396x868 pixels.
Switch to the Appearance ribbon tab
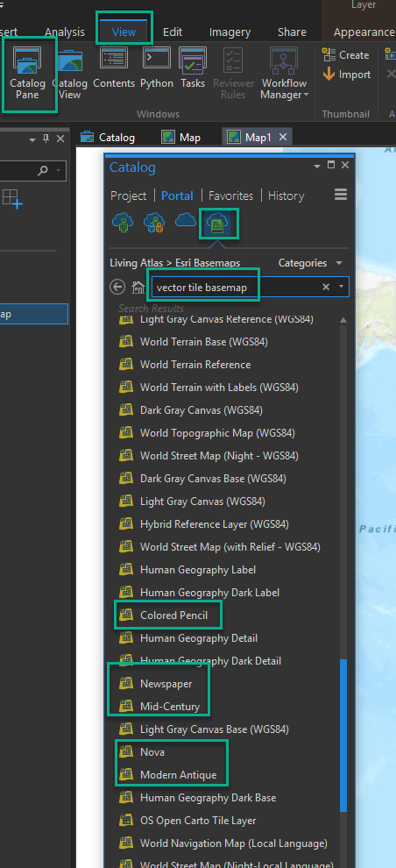point(364,32)
